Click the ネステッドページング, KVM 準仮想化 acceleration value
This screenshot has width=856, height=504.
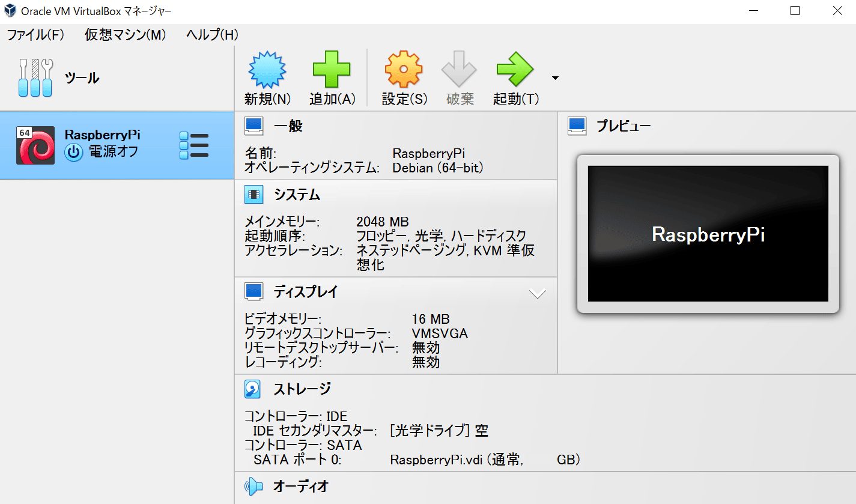445,257
